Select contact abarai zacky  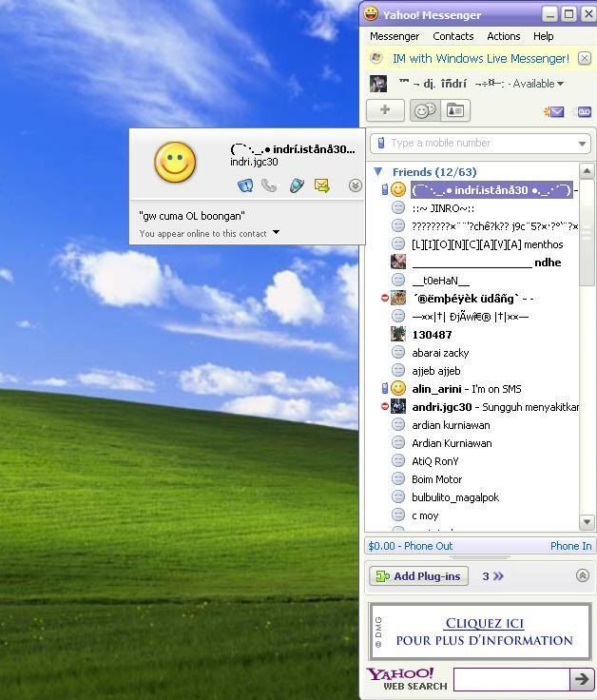[x=440, y=353]
